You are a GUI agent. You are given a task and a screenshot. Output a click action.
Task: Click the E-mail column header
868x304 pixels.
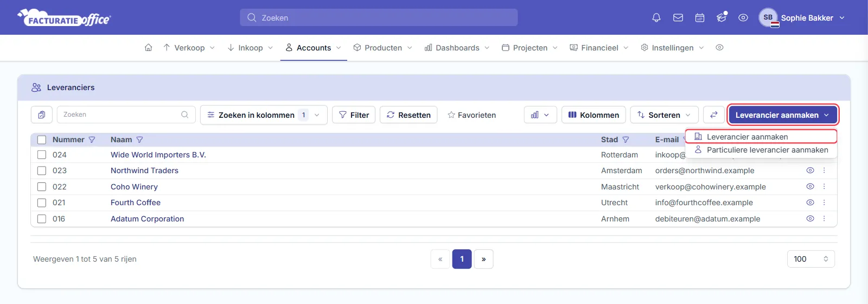click(667, 140)
